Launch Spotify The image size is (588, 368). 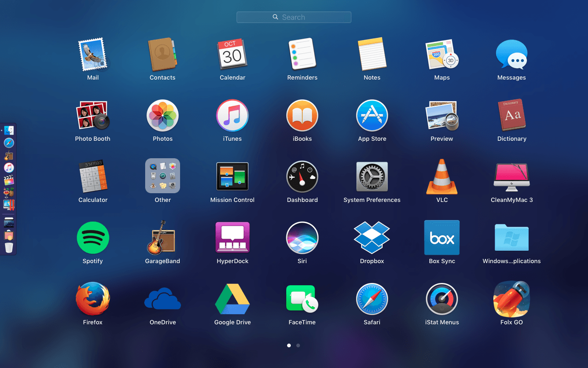(x=93, y=238)
